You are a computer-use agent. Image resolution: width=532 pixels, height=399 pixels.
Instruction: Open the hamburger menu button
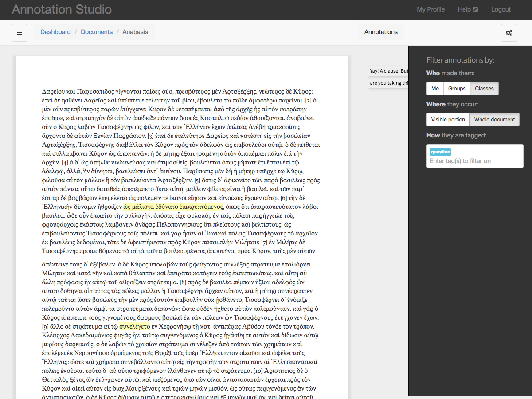coord(20,33)
